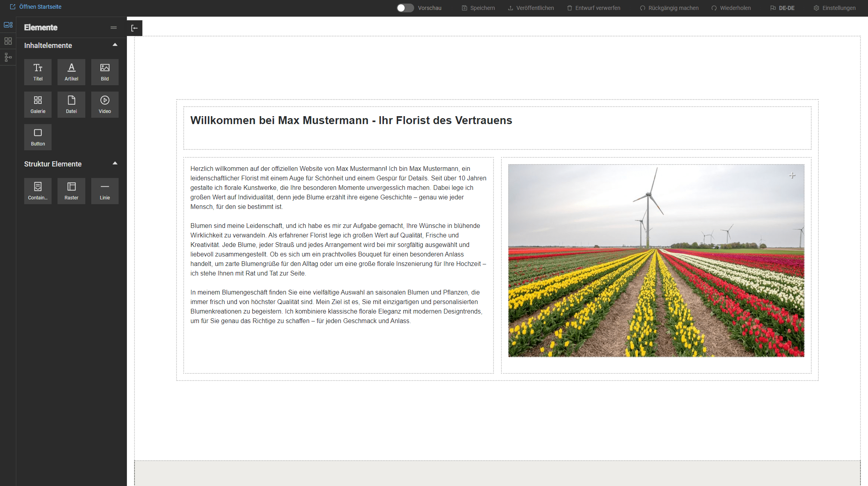
Task: Select the Artikel content element
Action: 71,72
